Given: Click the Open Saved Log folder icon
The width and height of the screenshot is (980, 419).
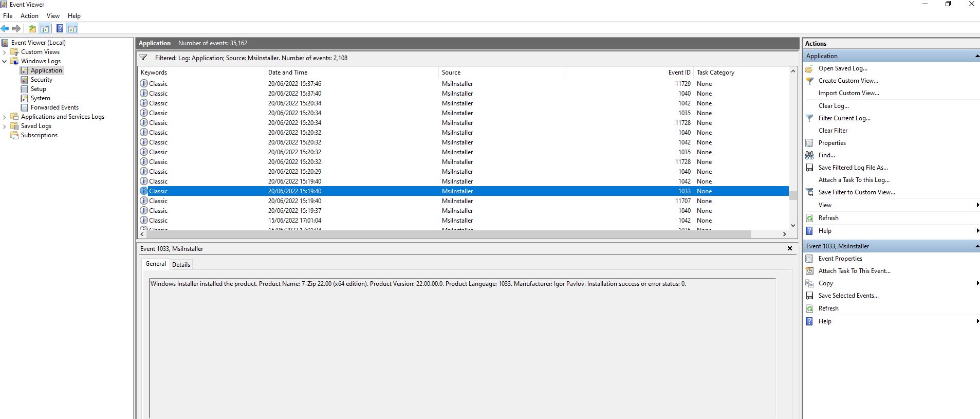Looking at the screenshot, I should pos(809,68).
